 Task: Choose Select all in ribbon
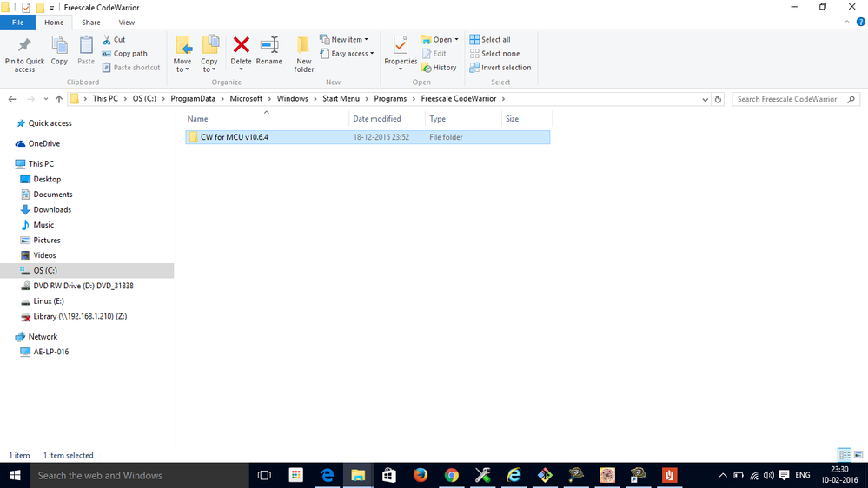490,40
